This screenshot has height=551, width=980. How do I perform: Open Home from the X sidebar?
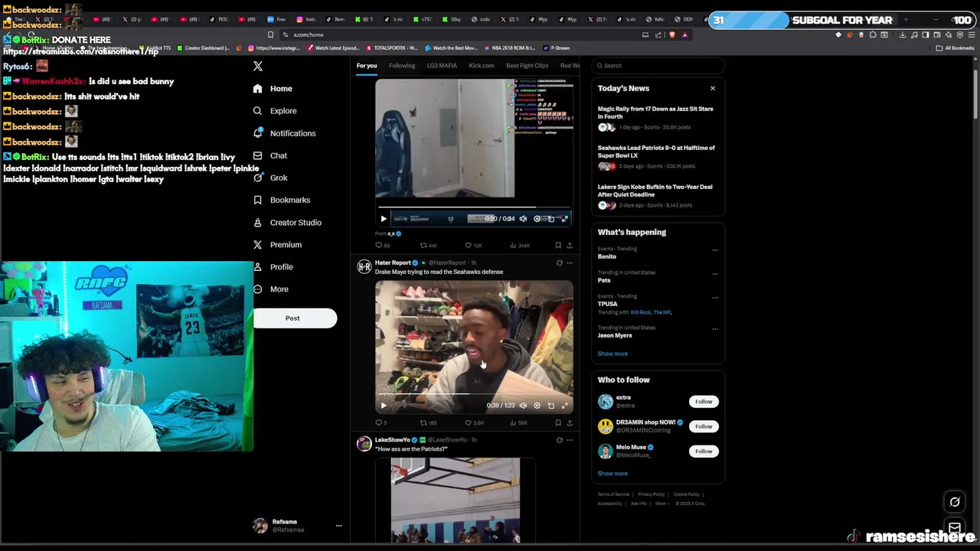[x=273, y=89]
